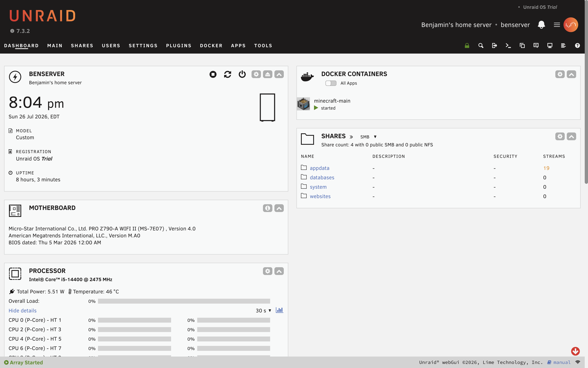The height and width of the screenshot is (368, 588).
Task: Click the file manager copy icon
Action: pyautogui.click(x=522, y=46)
